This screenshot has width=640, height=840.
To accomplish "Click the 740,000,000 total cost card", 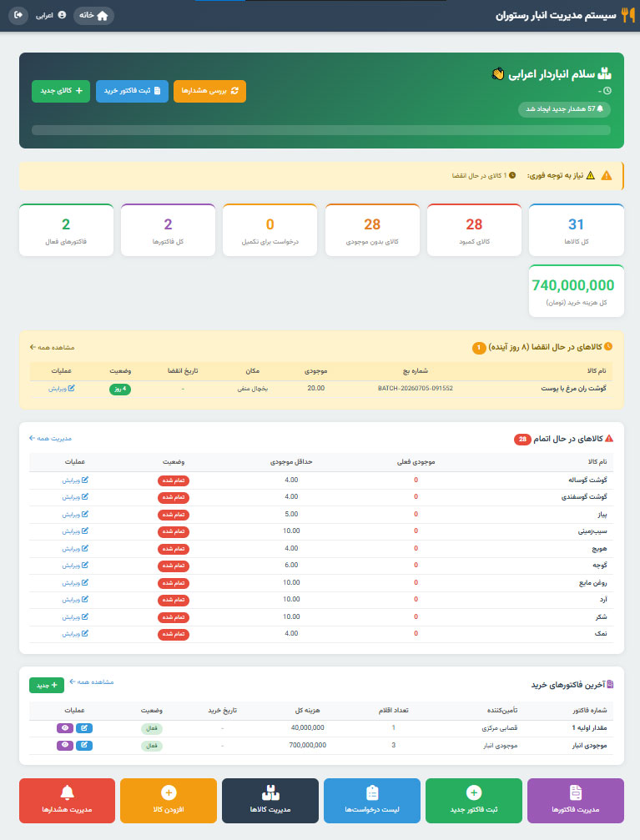I will point(577,291).
